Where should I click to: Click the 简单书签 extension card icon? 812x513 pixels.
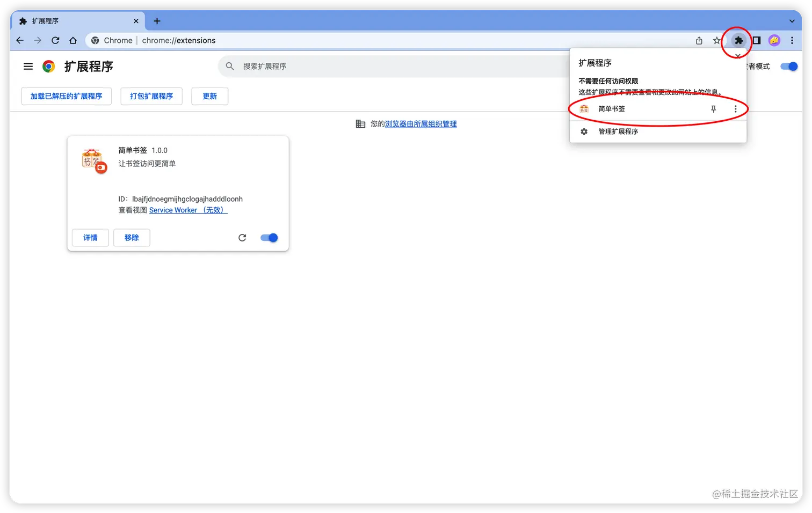point(94,161)
